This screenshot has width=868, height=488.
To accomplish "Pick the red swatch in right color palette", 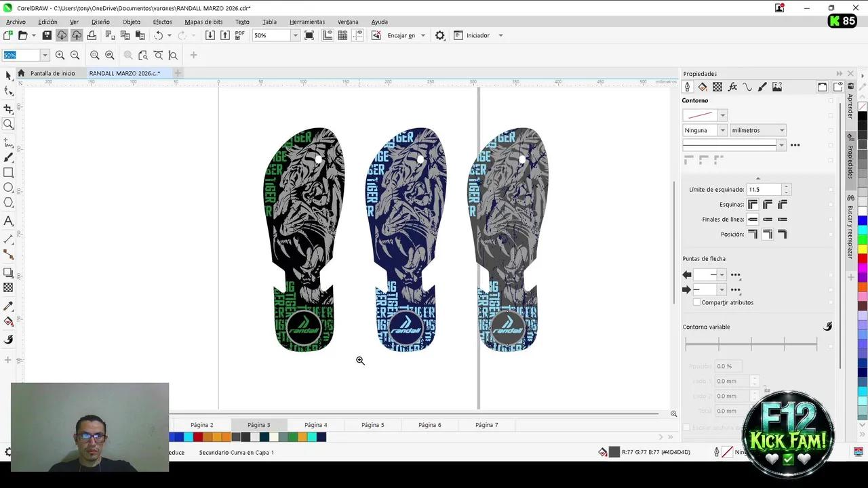I will tap(863, 258).
